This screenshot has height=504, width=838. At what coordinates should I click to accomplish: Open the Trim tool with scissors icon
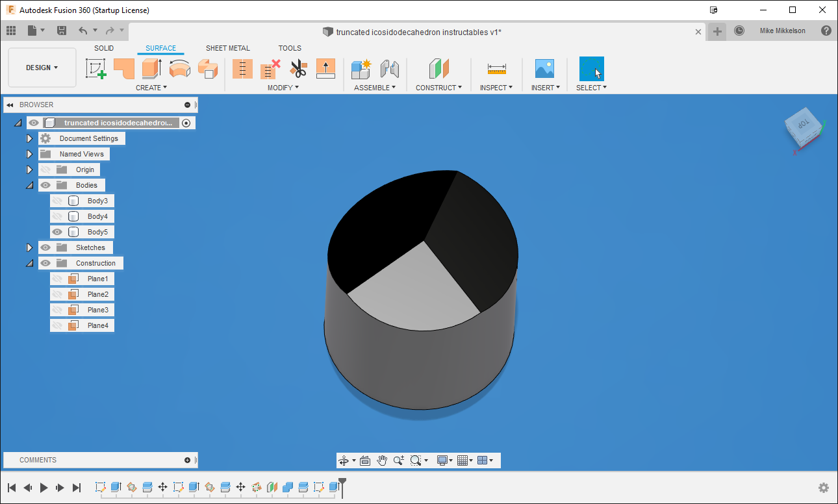298,69
